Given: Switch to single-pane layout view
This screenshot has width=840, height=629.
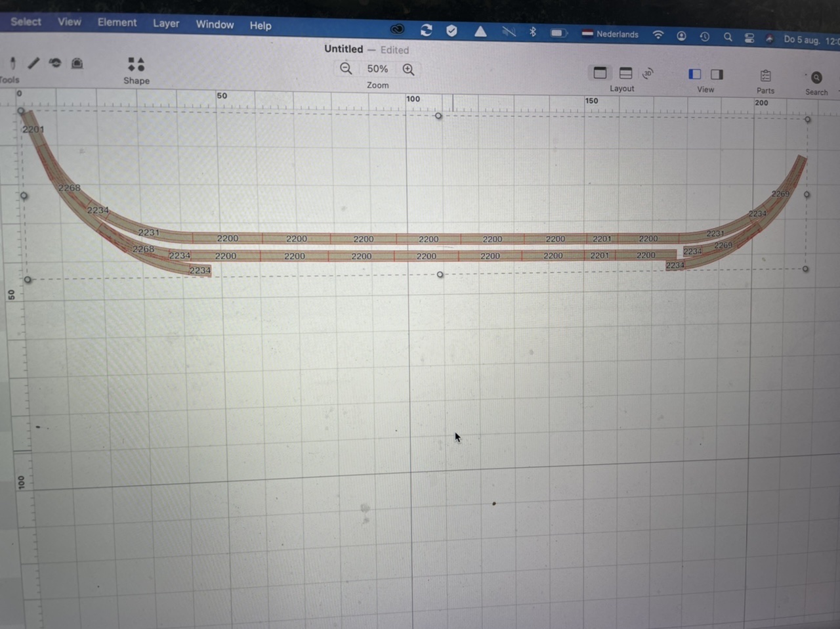Looking at the screenshot, I should pyautogui.click(x=600, y=73).
